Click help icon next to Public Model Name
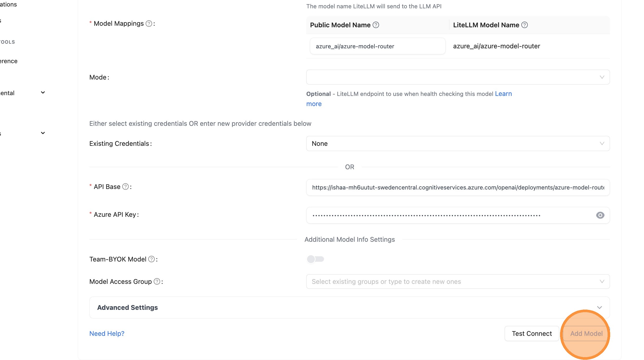Image resolution: width=644 pixels, height=360 pixels. 376,25
